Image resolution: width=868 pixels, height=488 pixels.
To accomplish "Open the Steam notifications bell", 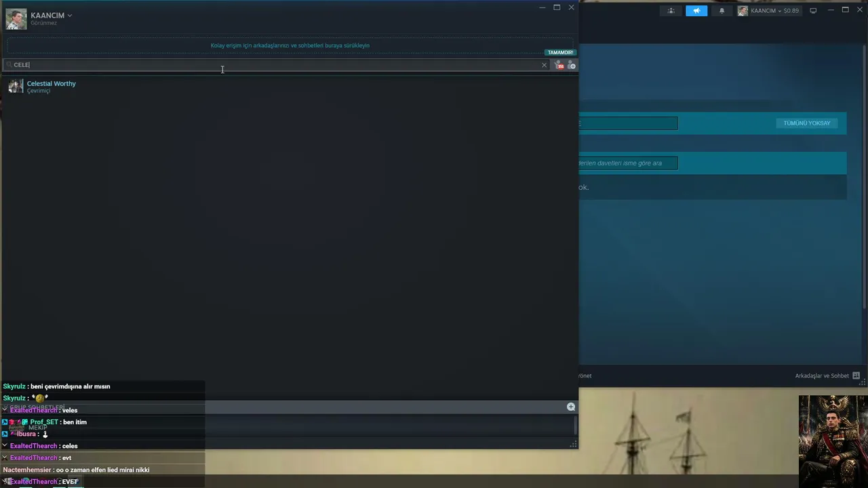I will [x=722, y=11].
